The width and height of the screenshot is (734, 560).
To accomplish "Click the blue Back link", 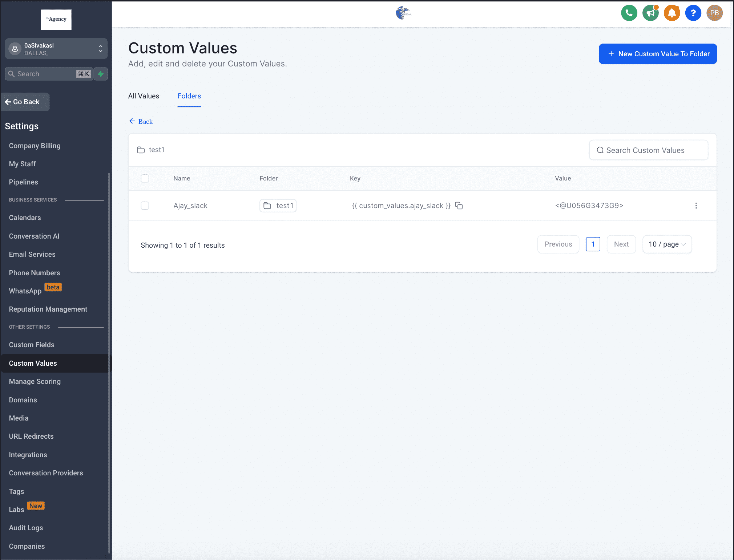I will pos(141,122).
